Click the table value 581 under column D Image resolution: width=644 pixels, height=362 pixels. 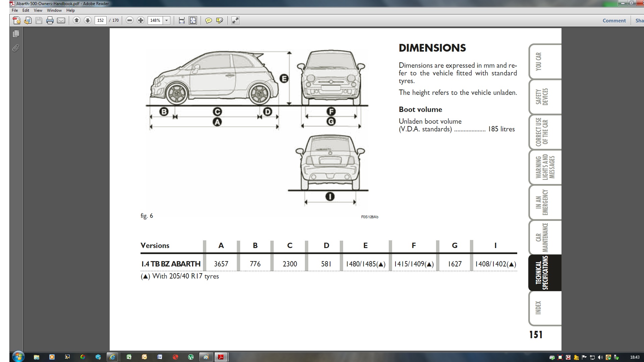pos(326,264)
